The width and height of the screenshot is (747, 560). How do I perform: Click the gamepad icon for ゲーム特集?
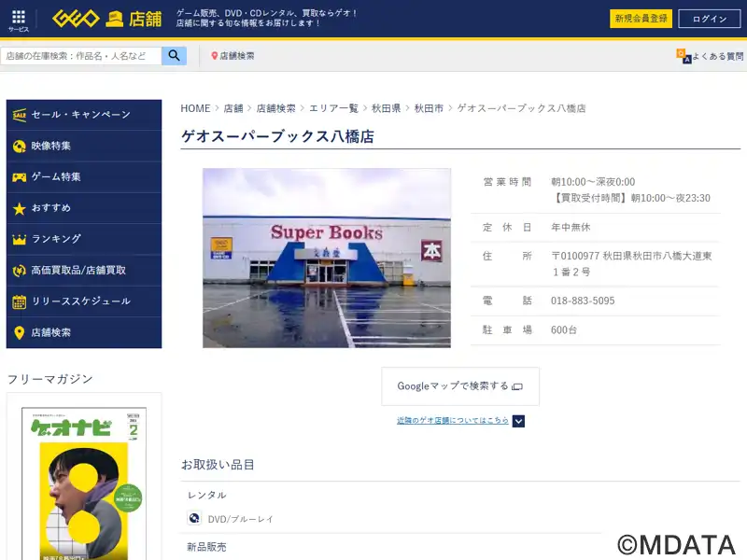click(19, 177)
